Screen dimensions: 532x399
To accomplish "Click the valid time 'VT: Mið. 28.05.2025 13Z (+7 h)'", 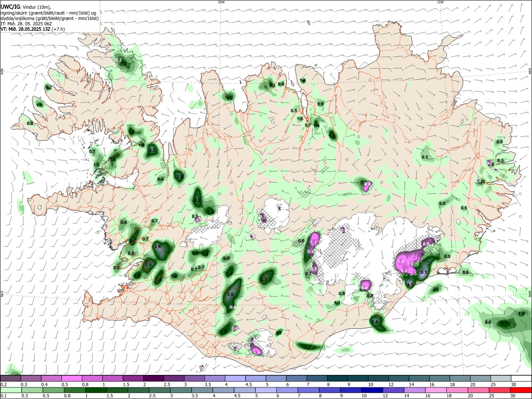I will (x=32, y=29).
